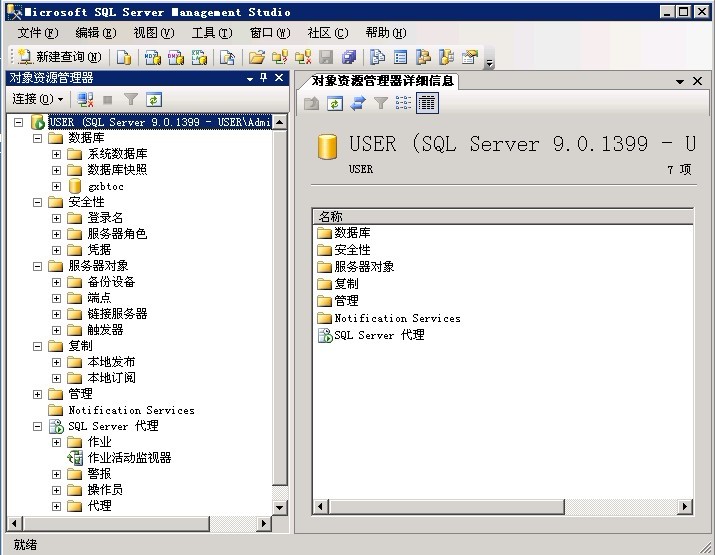Collapse the 数据库 folder in tree
The height and width of the screenshot is (555, 715).
pyautogui.click(x=37, y=138)
